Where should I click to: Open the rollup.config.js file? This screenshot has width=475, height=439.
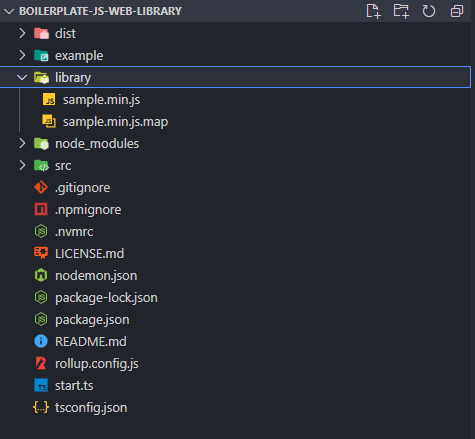pyautogui.click(x=97, y=364)
